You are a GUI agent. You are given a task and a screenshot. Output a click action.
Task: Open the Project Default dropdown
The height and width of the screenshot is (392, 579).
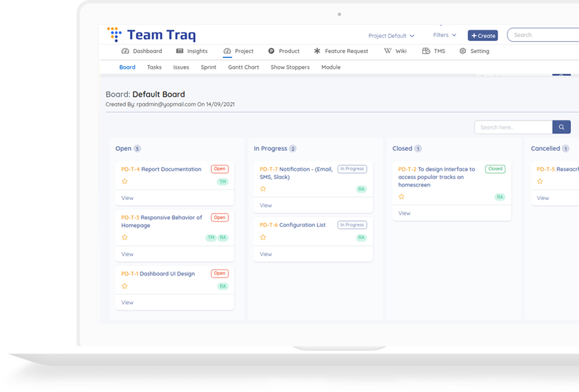tap(392, 36)
